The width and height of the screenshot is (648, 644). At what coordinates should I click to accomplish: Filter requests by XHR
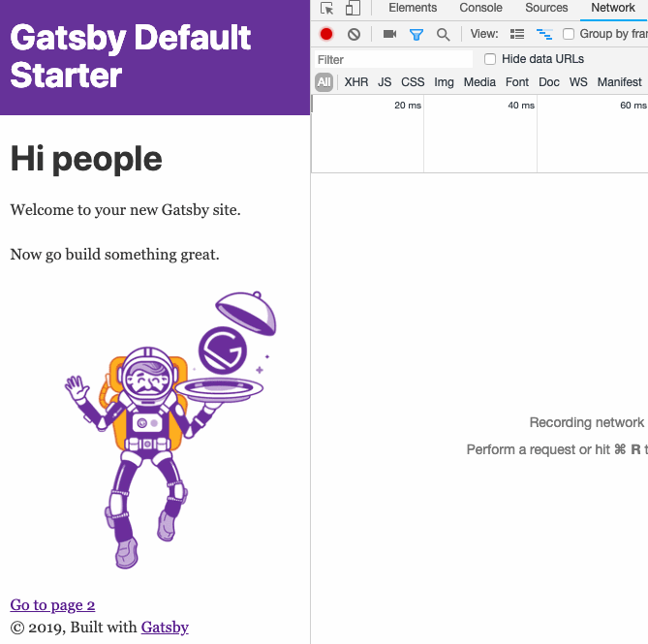(x=356, y=82)
